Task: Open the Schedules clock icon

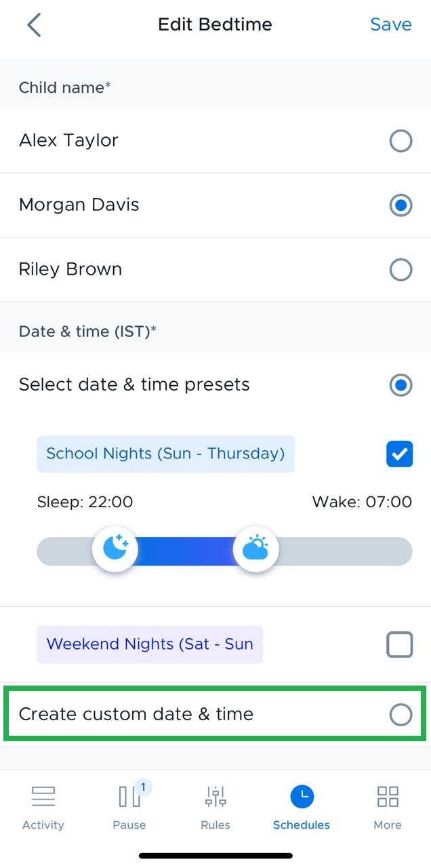Action: pos(302,796)
